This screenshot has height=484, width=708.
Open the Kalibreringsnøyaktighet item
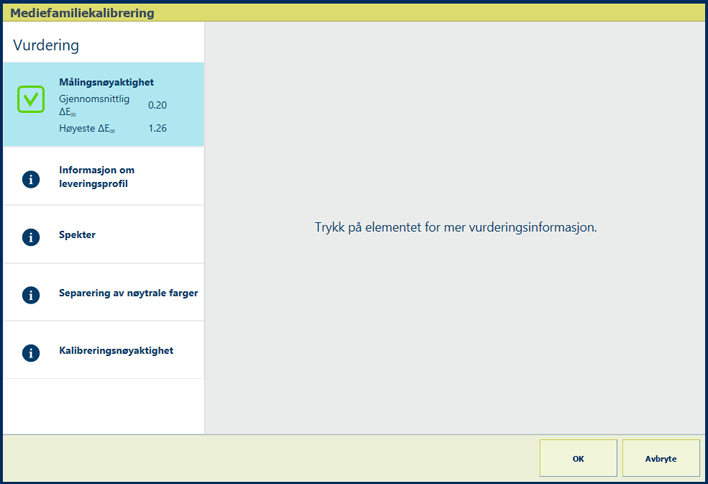[104, 350]
